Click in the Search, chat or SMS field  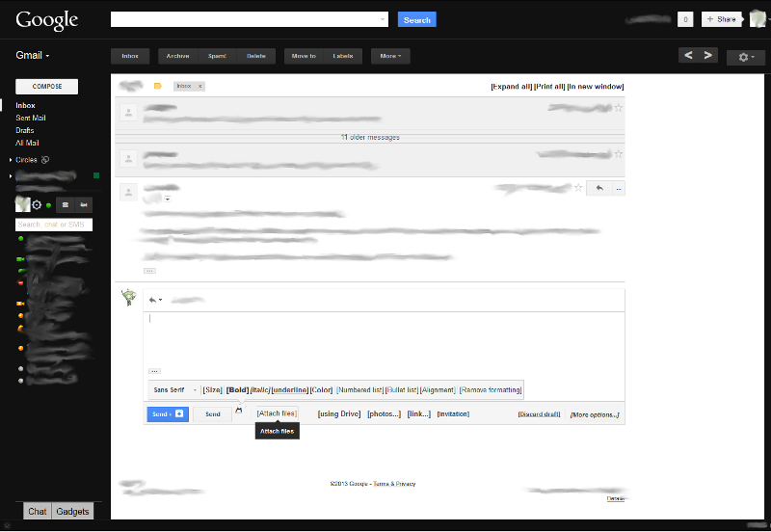pyautogui.click(x=54, y=225)
